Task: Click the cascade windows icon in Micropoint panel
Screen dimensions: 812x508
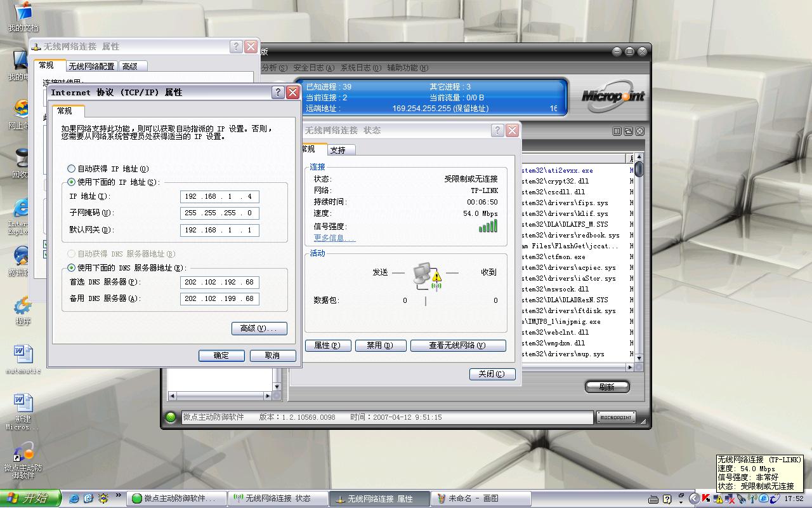Action: click(628, 131)
